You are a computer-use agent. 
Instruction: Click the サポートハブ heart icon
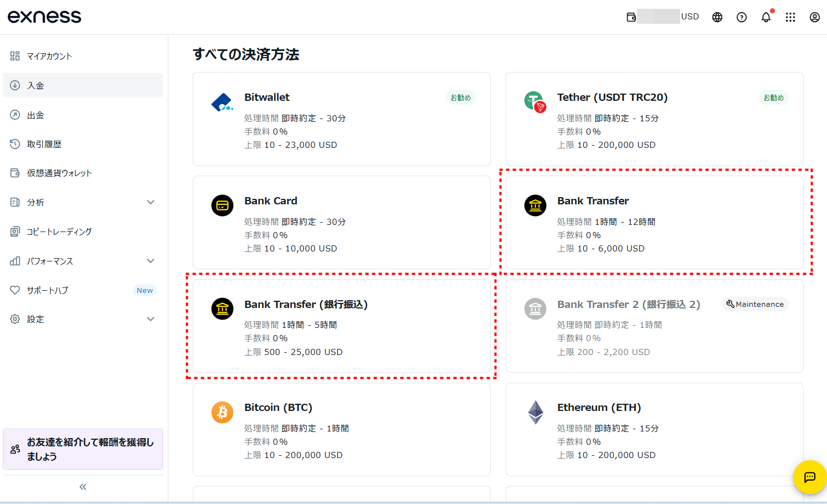point(15,290)
